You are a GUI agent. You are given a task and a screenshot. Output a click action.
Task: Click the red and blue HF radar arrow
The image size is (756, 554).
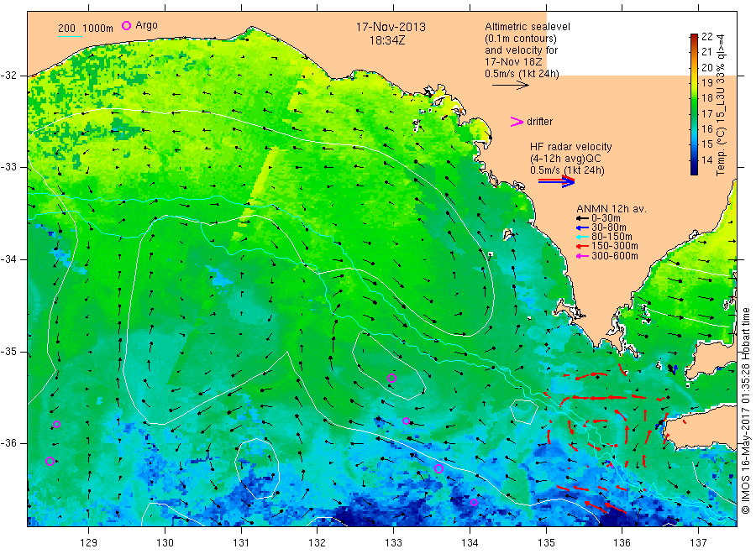click(556, 181)
